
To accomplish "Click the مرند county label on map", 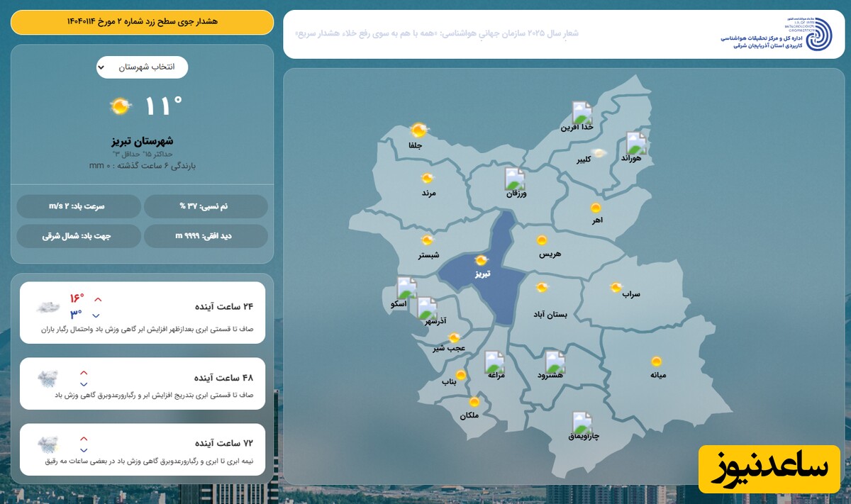I will pyautogui.click(x=428, y=193).
